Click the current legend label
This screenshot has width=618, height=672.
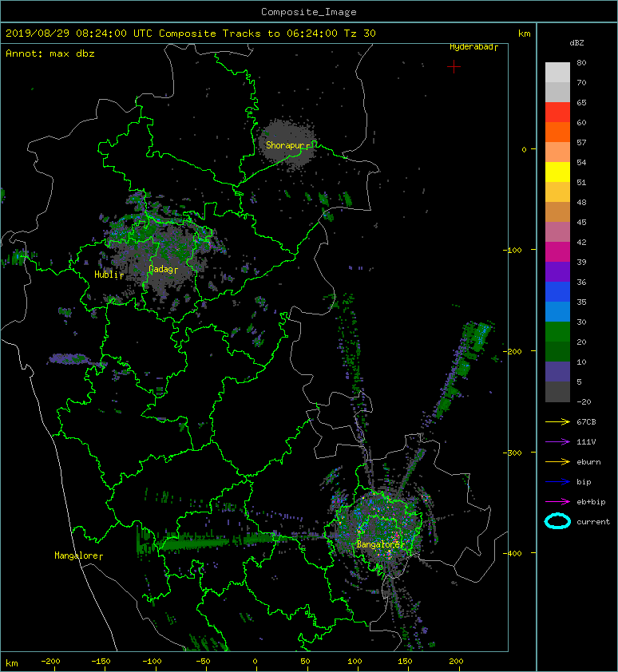point(593,522)
